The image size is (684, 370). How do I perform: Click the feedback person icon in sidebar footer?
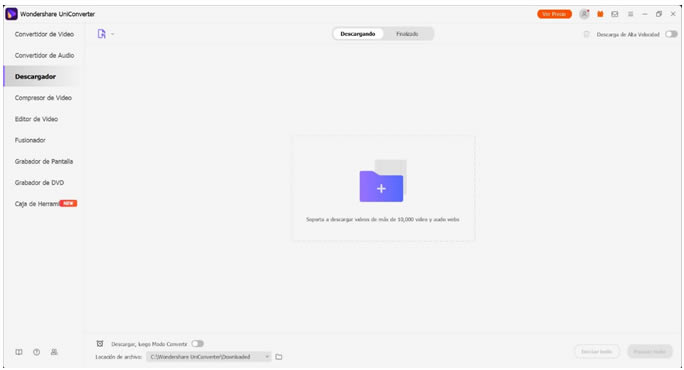[x=54, y=352]
